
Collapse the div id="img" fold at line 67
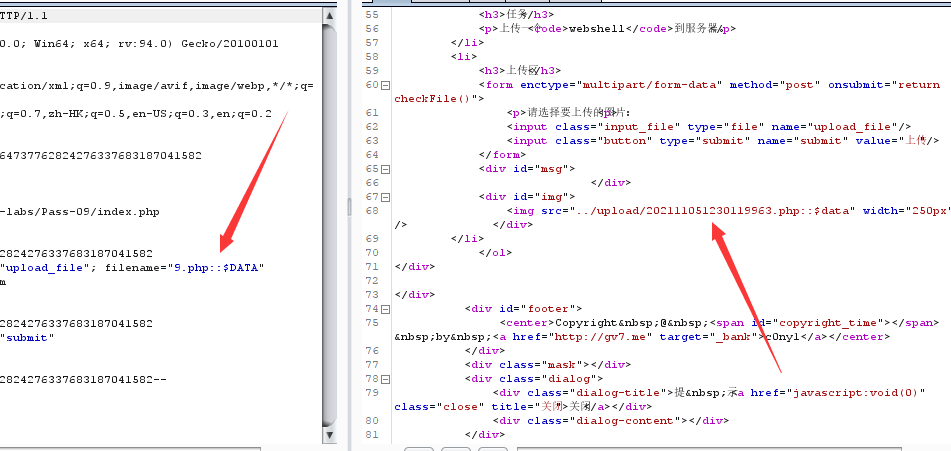point(386,197)
